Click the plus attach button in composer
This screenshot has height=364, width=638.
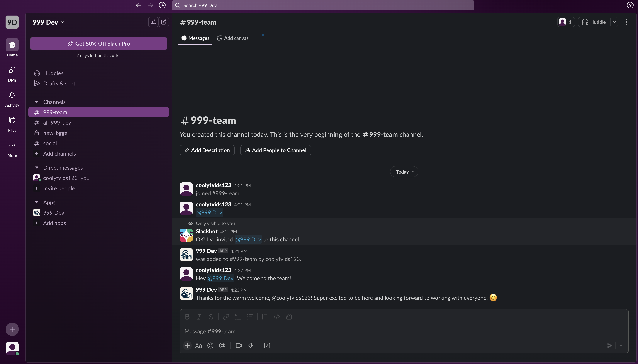coord(187,346)
